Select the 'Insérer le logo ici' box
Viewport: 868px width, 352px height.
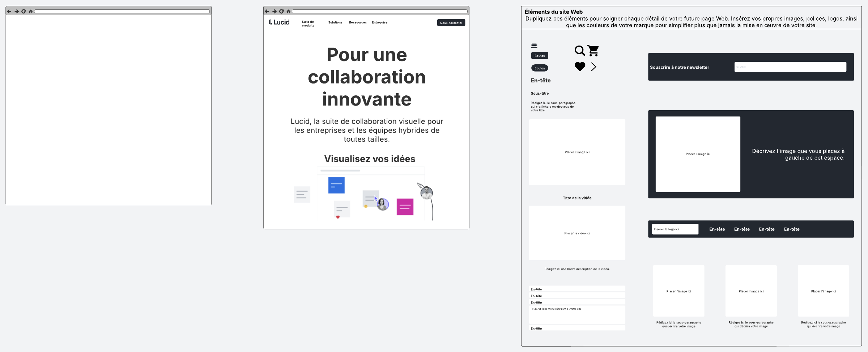(675, 229)
